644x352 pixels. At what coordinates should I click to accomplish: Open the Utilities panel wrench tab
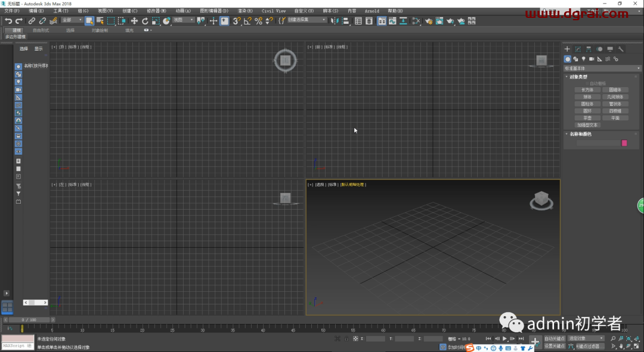pyautogui.click(x=621, y=49)
